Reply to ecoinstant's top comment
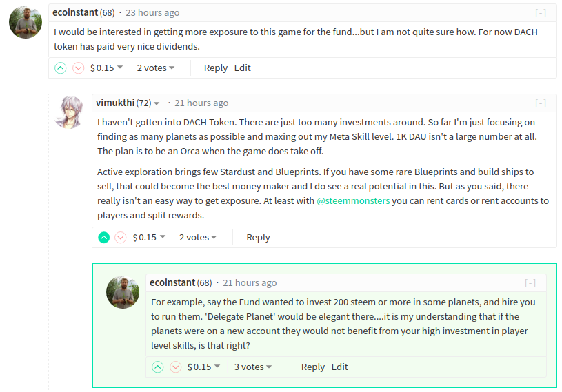The image size is (562, 392). [216, 68]
